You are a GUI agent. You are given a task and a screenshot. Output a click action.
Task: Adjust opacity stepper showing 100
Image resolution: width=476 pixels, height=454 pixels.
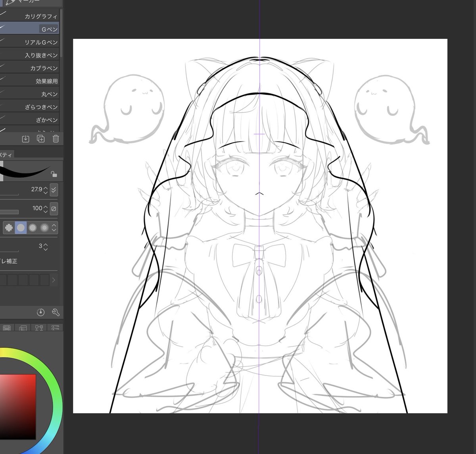46,208
